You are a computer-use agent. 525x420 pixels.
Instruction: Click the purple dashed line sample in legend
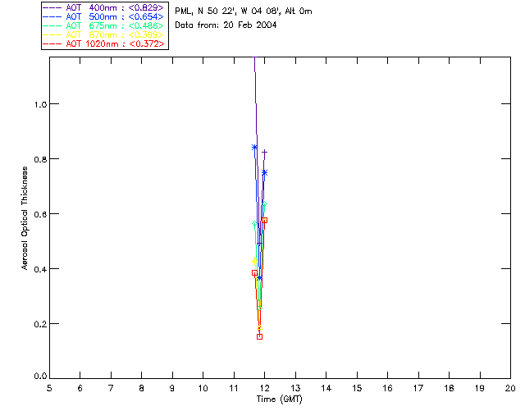[x=52, y=7]
